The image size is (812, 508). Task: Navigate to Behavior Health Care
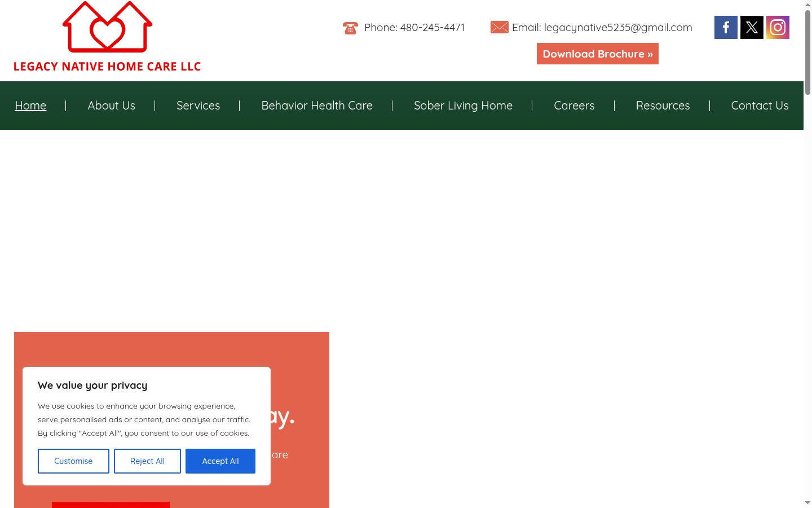coord(317,106)
